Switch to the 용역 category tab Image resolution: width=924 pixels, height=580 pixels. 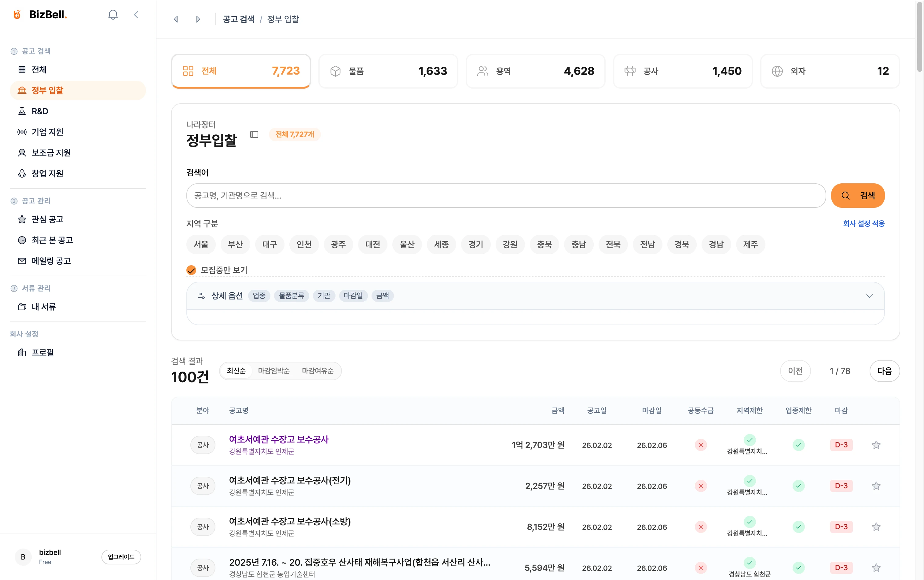pyautogui.click(x=535, y=71)
